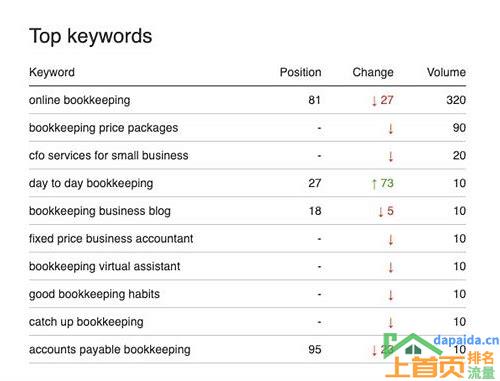This screenshot has width=500, height=381.
Task: Click down arrow in good bookkeeping habits row
Action: pyautogui.click(x=391, y=295)
